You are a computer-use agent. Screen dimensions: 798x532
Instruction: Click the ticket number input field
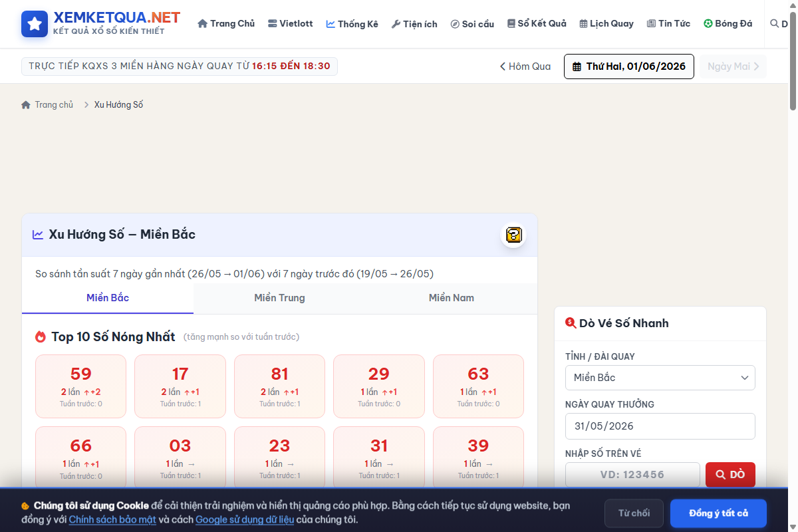point(632,475)
